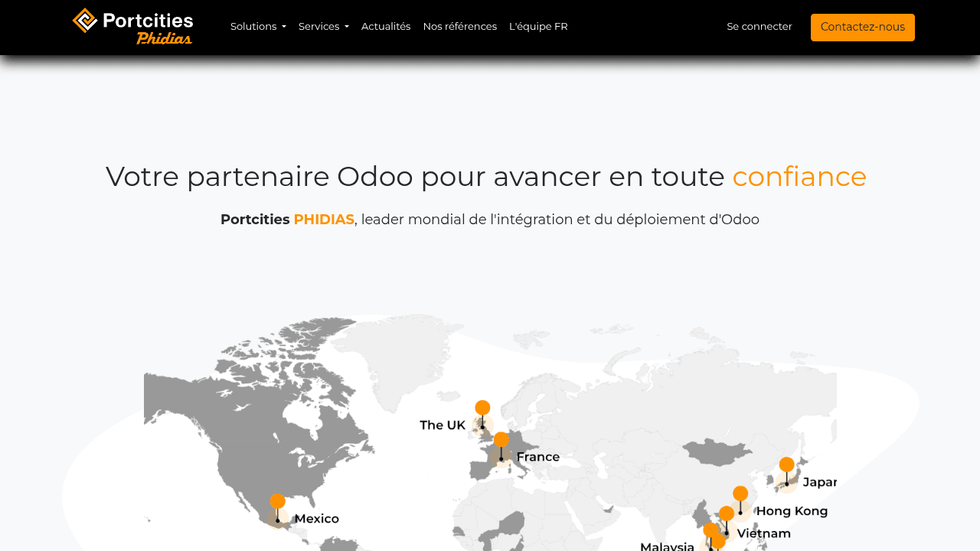Click the "Malaysia" map label

click(x=668, y=546)
